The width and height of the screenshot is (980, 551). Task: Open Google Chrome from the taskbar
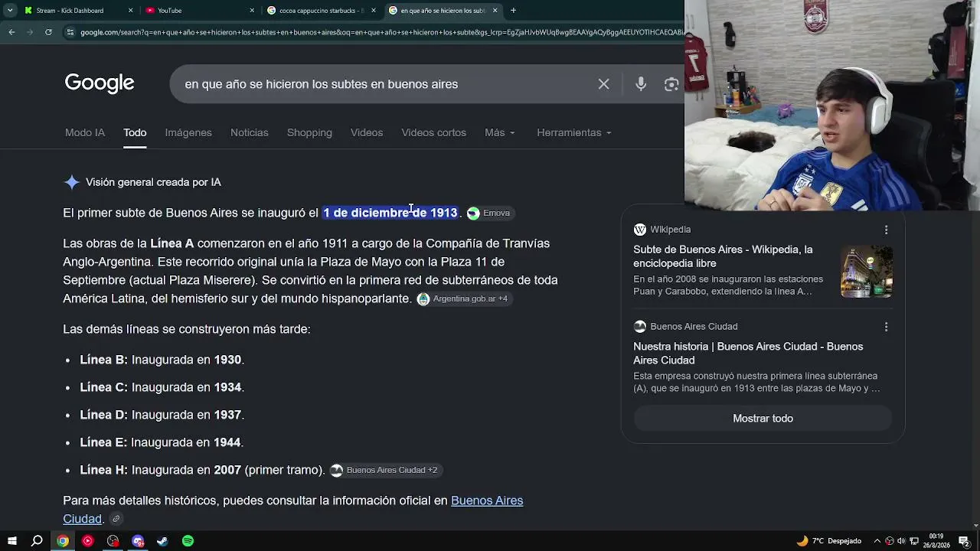click(63, 541)
